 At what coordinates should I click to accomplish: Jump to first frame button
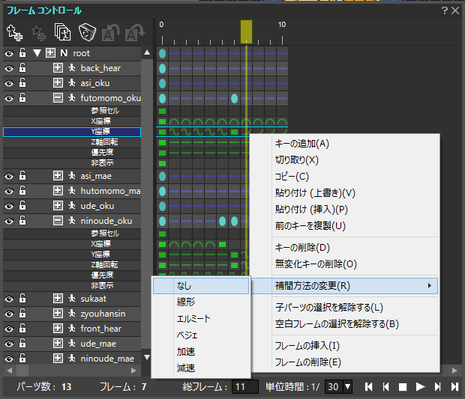pyautogui.click(x=369, y=387)
